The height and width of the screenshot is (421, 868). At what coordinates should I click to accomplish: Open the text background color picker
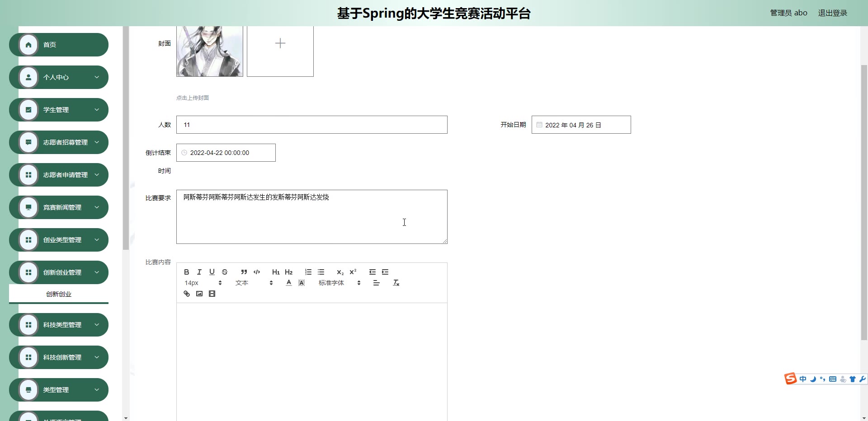(x=302, y=283)
